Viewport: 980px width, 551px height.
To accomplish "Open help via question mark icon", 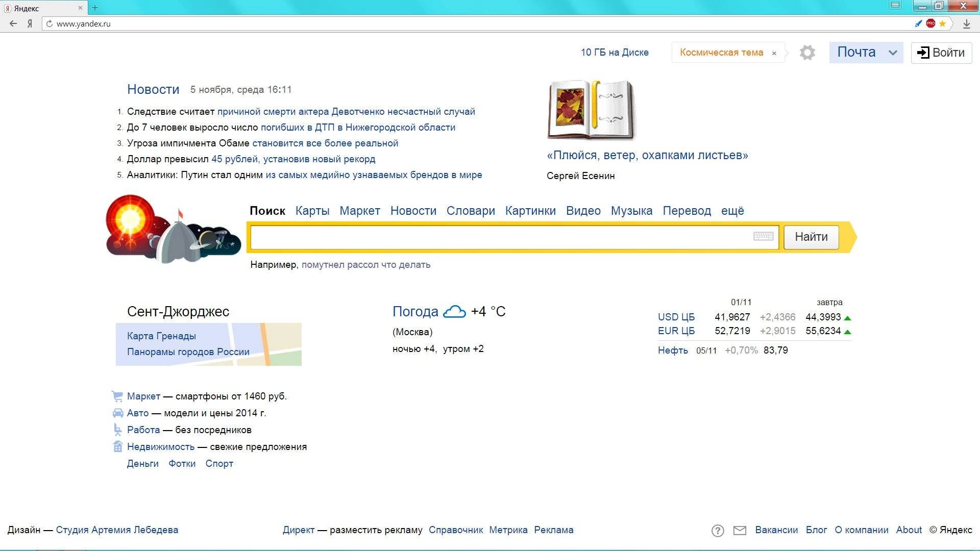I will (718, 531).
